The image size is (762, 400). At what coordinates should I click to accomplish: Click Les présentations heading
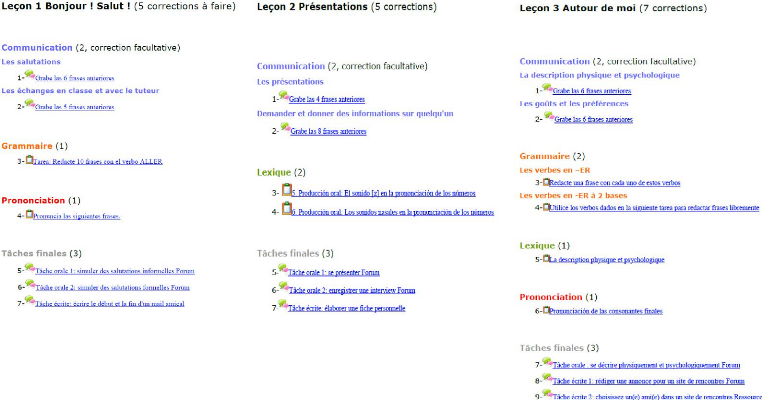pyautogui.click(x=290, y=82)
